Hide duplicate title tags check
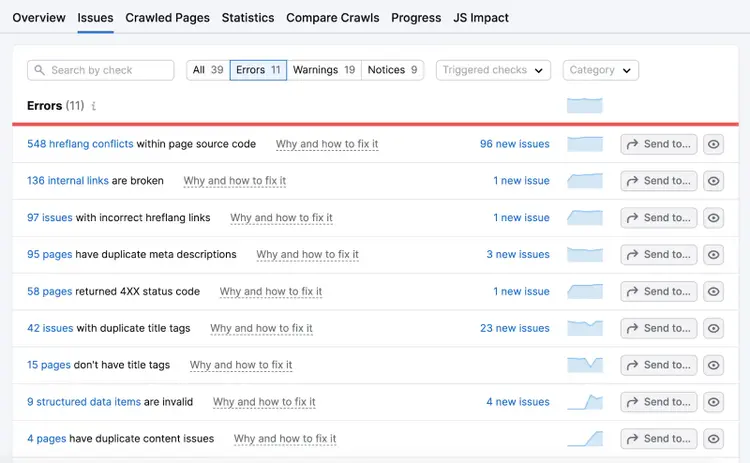750x463 pixels. 713,328
